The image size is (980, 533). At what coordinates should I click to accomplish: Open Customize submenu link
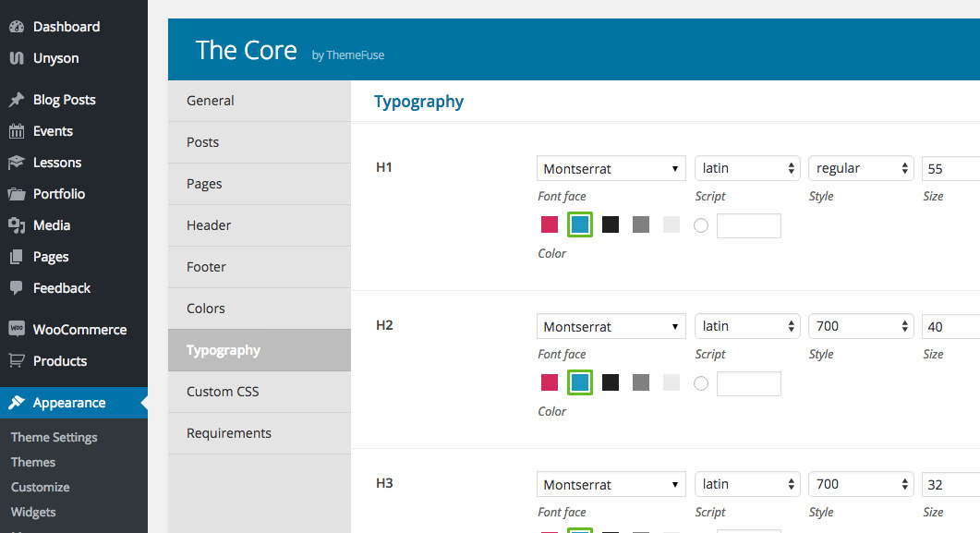[x=40, y=487]
